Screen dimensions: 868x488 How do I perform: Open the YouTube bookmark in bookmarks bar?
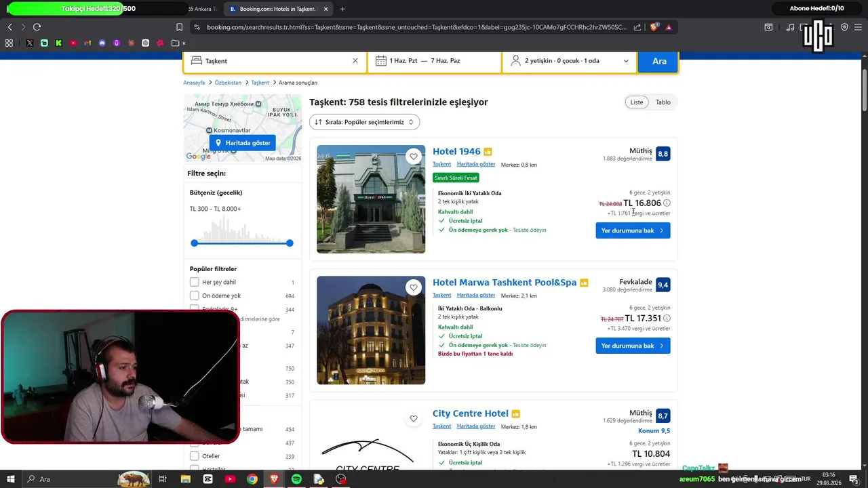[73, 43]
